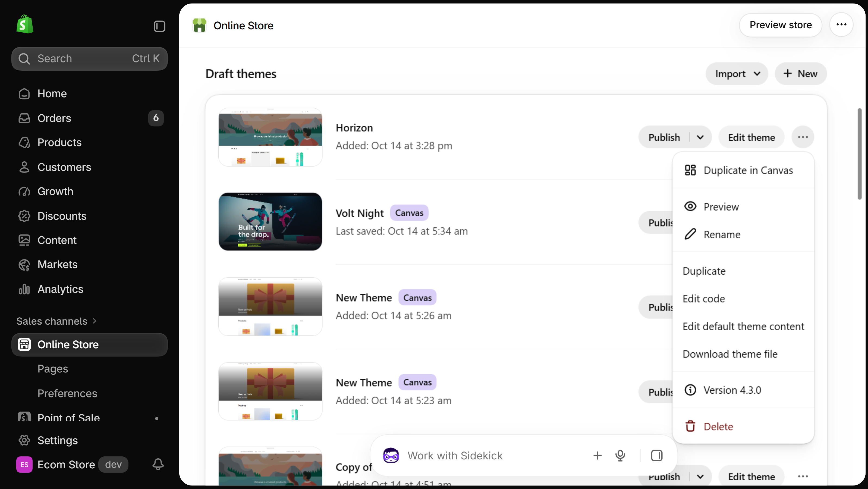This screenshot has height=489, width=868.
Task: Choose Preview from the theme menu
Action: pos(743,206)
